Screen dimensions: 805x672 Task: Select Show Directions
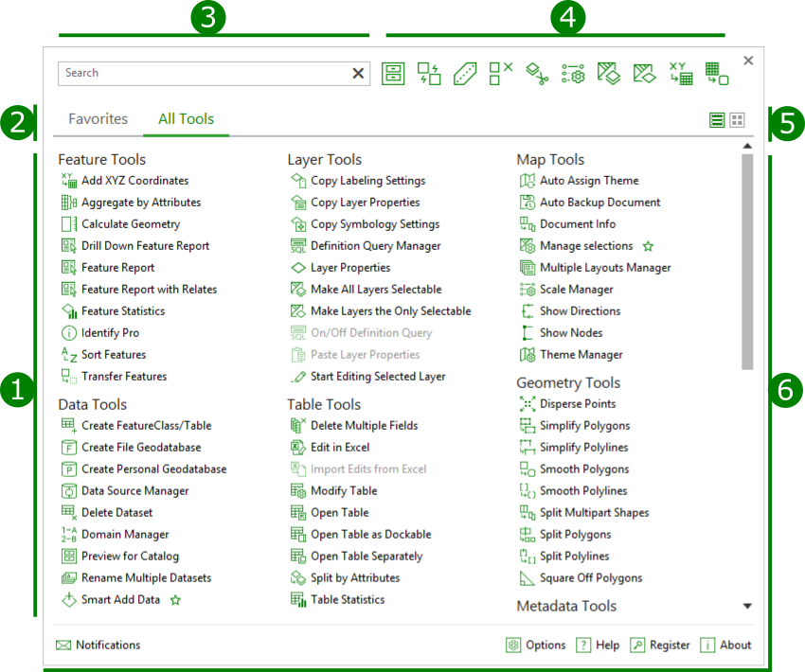coord(570,310)
